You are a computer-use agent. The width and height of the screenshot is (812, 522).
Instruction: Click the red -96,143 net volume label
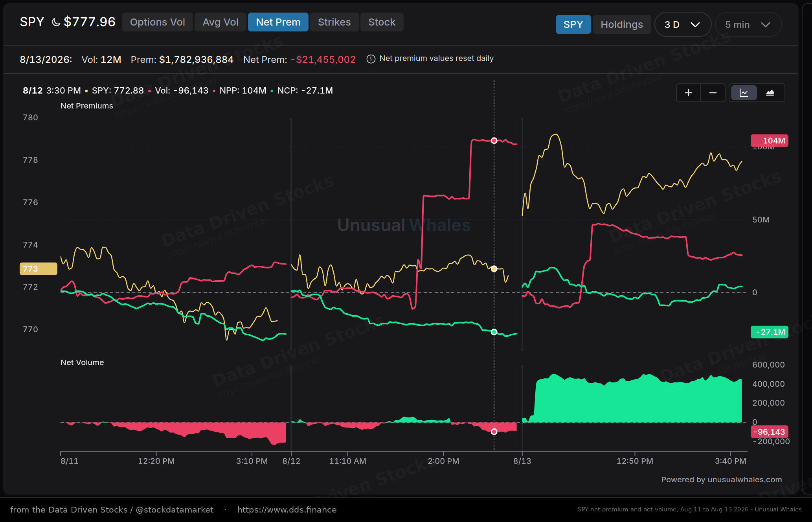770,432
